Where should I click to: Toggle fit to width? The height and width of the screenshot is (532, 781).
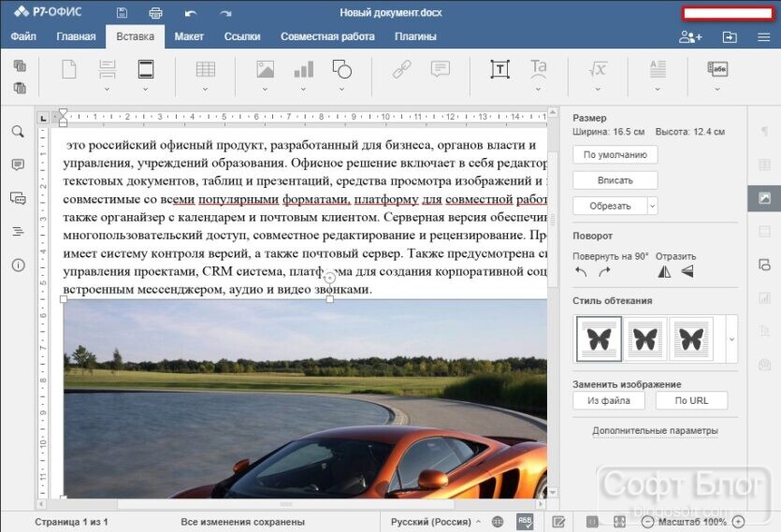619,522
